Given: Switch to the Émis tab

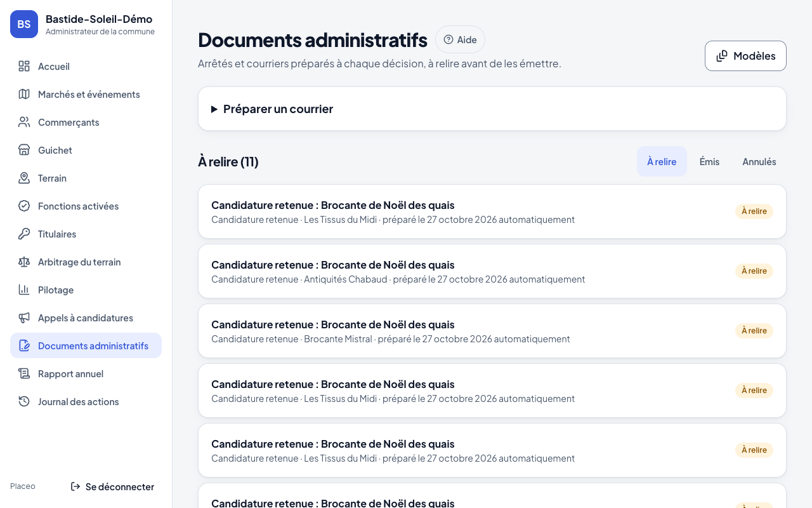Looking at the screenshot, I should pos(709,161).
